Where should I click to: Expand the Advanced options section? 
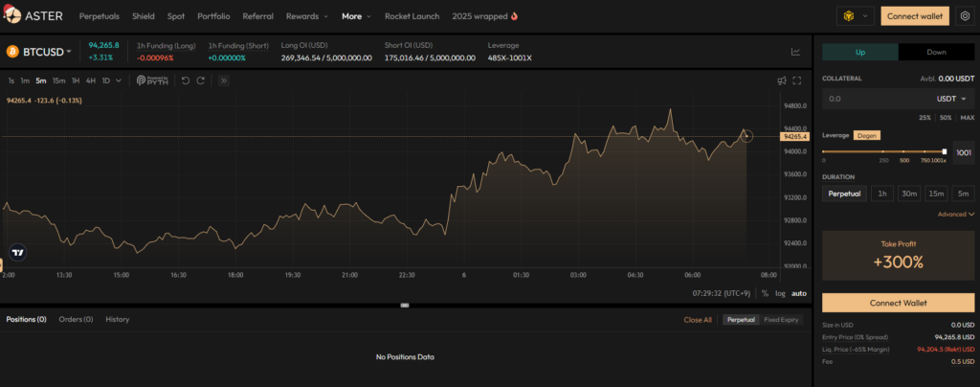click(x=955, y=215)
